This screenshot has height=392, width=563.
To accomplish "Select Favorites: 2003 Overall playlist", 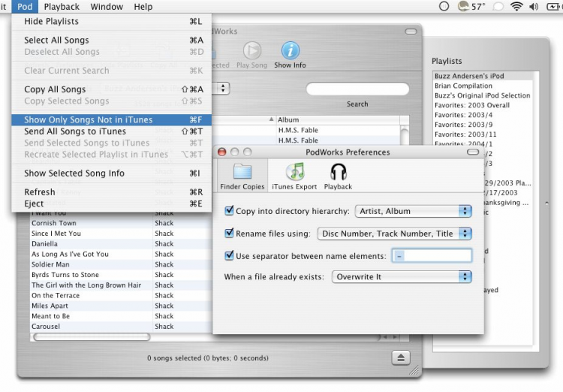I will [482, 105].
